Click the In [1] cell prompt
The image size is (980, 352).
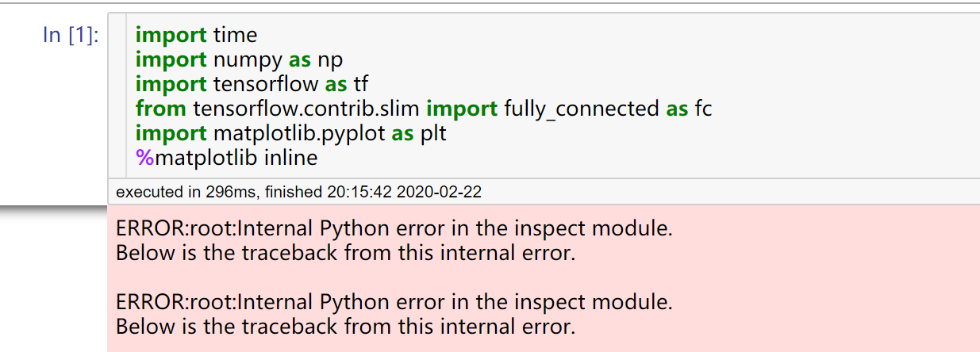click(71, 36)
